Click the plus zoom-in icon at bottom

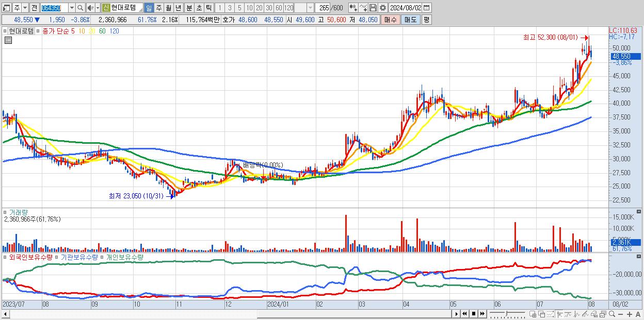[630, 314]
